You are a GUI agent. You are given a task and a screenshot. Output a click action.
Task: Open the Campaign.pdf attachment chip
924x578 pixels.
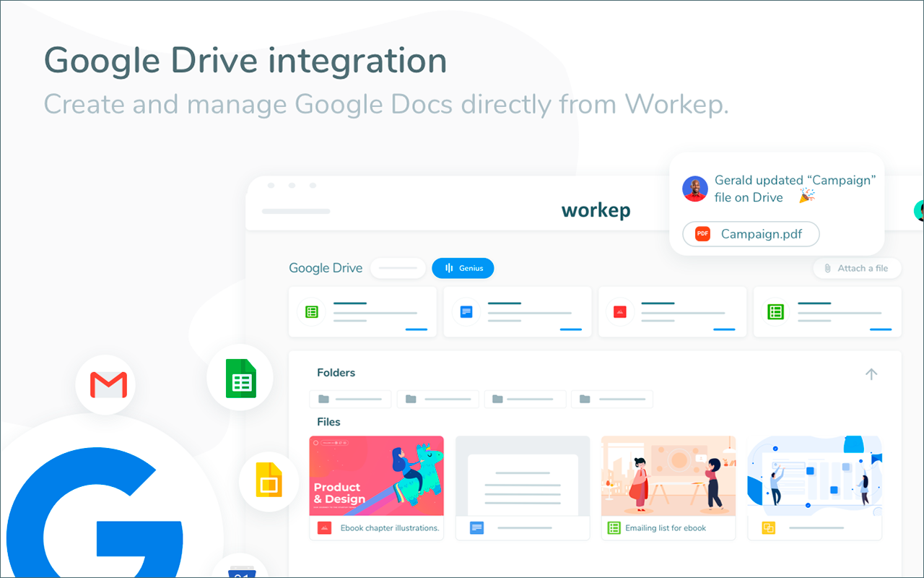(751, 234)
